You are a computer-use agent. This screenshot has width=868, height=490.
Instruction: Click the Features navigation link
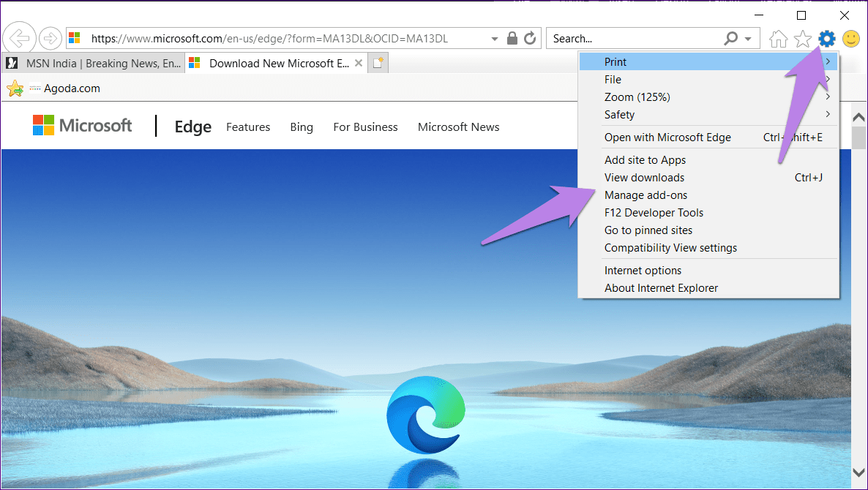coord(248,127)
